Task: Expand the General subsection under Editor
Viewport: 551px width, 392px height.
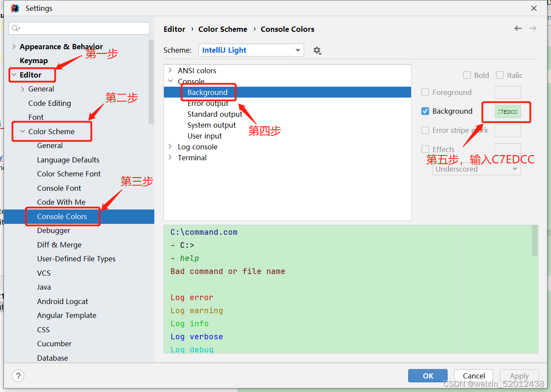Action: coord(23,89)
